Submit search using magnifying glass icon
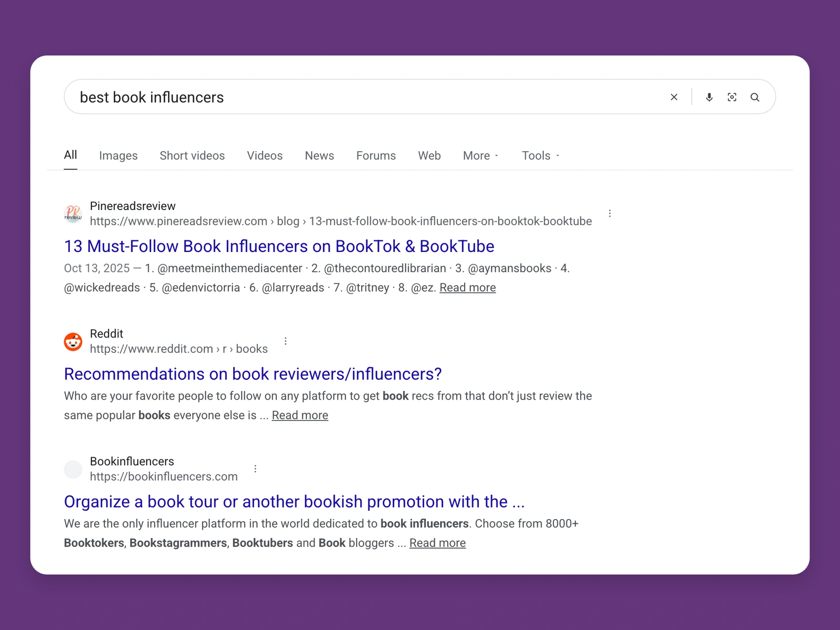 [755, 97]
